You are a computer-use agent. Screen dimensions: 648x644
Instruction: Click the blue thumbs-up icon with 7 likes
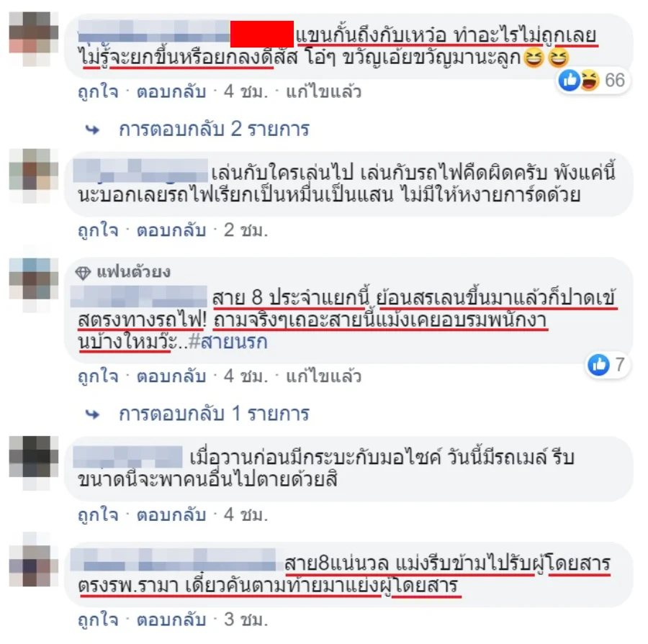[x=598, y=365]
